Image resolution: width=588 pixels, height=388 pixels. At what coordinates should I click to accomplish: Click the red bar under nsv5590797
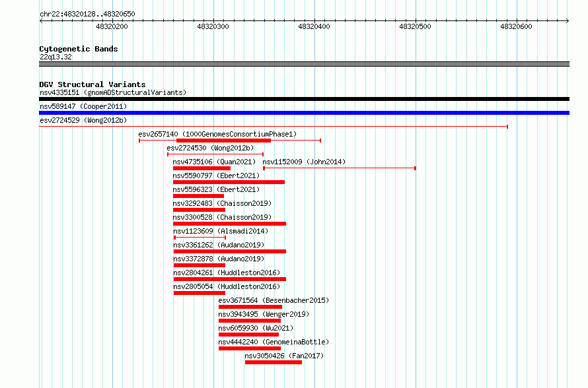coord(229,182)
